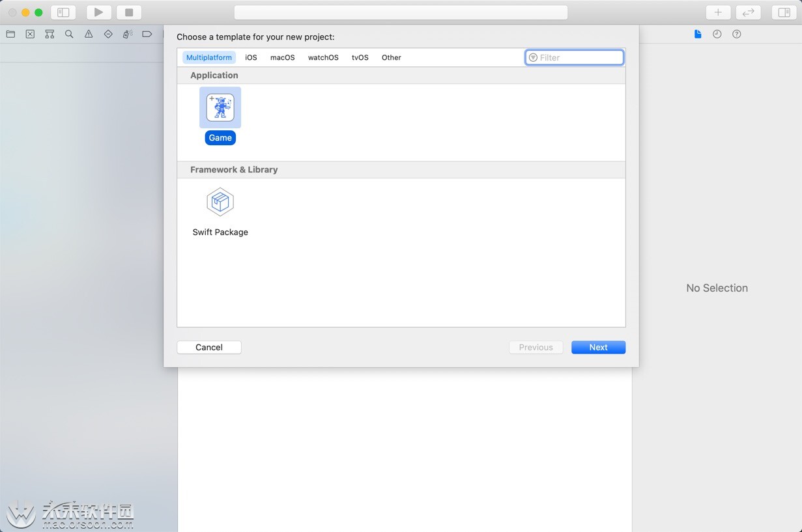Click the toolbar activity status field

[x=401, y=12]
